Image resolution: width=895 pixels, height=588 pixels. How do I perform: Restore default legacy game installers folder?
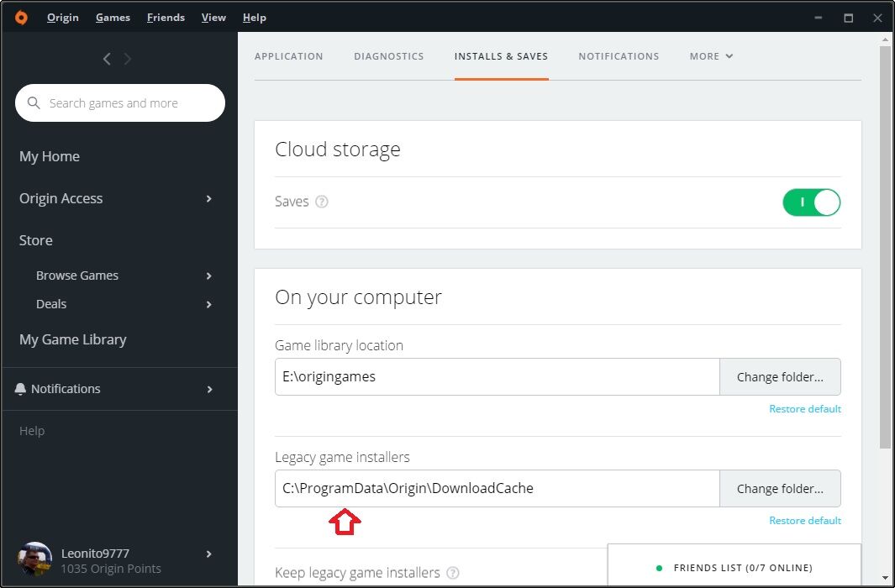click(804, 521)
